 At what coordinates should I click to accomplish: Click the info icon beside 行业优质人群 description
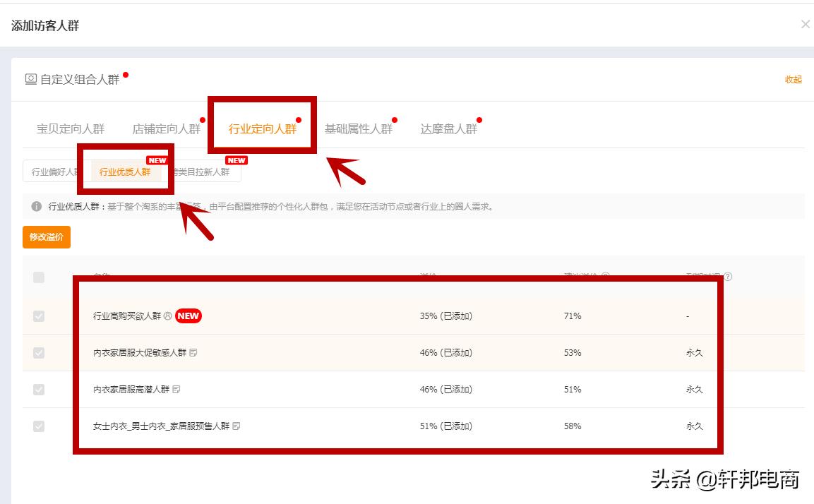coord(36,207)
